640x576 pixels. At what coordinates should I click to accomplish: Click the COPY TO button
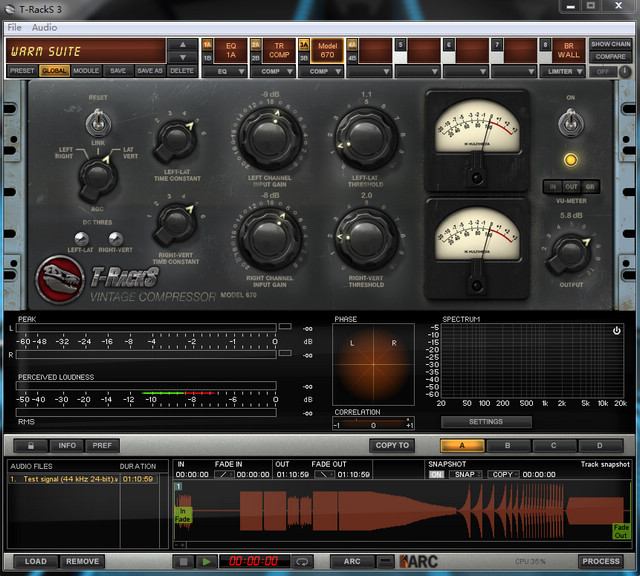tap(392, 445)
